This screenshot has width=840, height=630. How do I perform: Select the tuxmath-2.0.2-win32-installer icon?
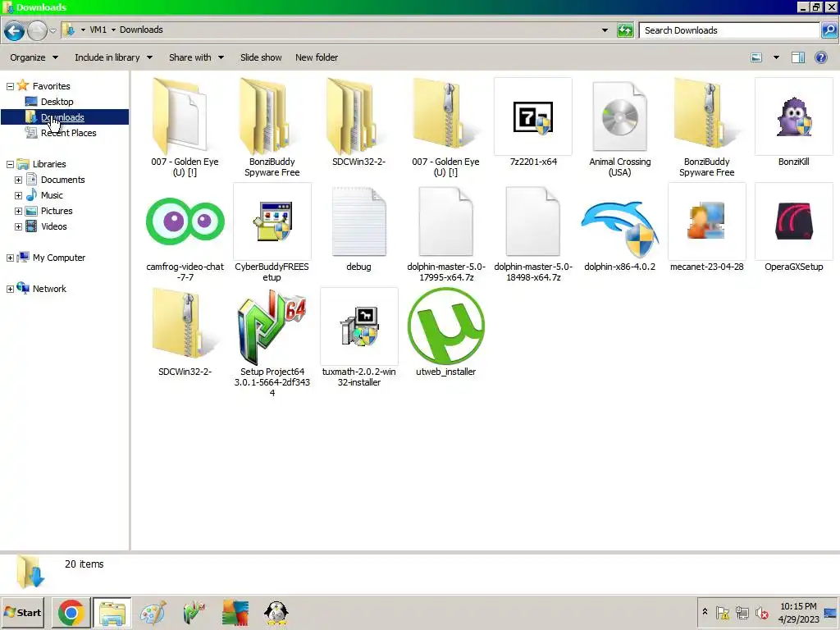pos(358,326)
